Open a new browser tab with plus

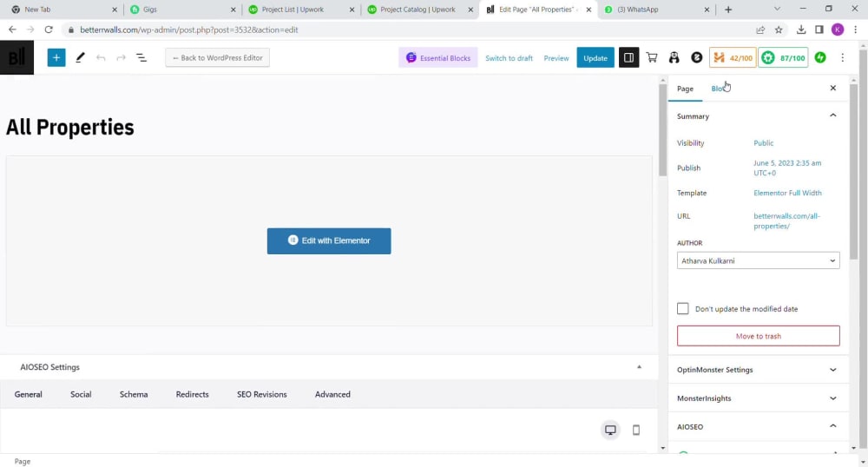pyautogui.click(x=728, y=10)
